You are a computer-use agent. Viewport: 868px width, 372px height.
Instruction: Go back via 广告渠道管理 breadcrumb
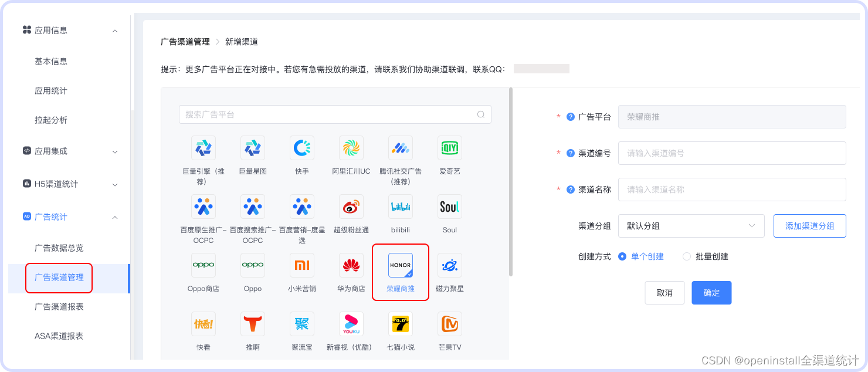coord(185,42)
